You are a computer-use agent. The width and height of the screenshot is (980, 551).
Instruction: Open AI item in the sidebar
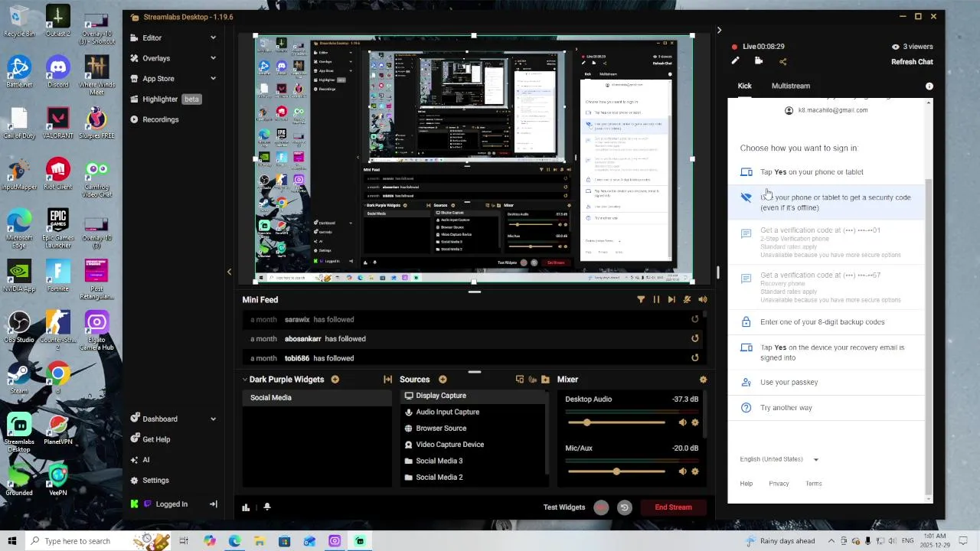[x=140, y=460]
